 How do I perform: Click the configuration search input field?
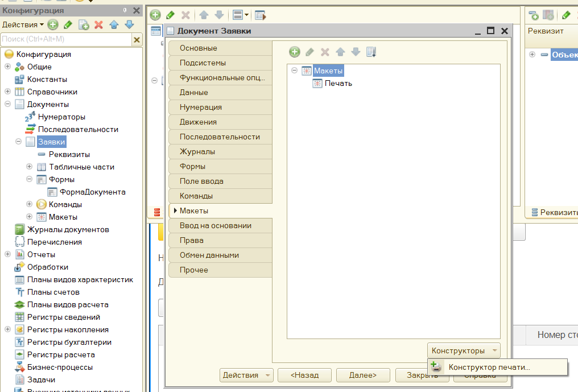(x=65, y=39)
